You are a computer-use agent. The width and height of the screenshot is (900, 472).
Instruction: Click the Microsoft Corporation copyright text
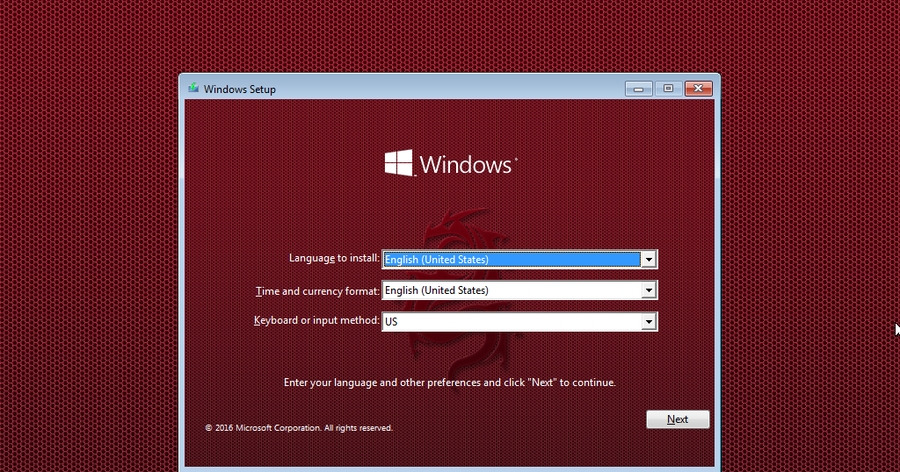(x=299, y=428)
